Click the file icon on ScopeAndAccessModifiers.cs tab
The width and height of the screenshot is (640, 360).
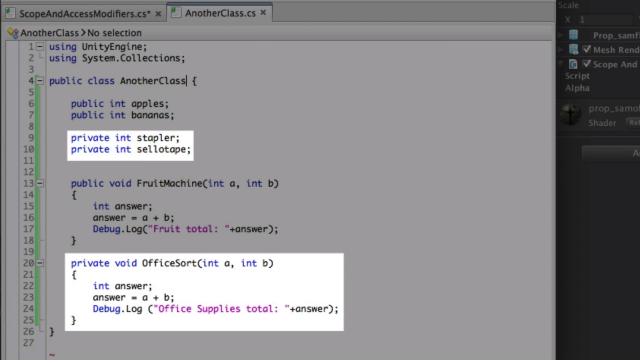click(11, 13)
